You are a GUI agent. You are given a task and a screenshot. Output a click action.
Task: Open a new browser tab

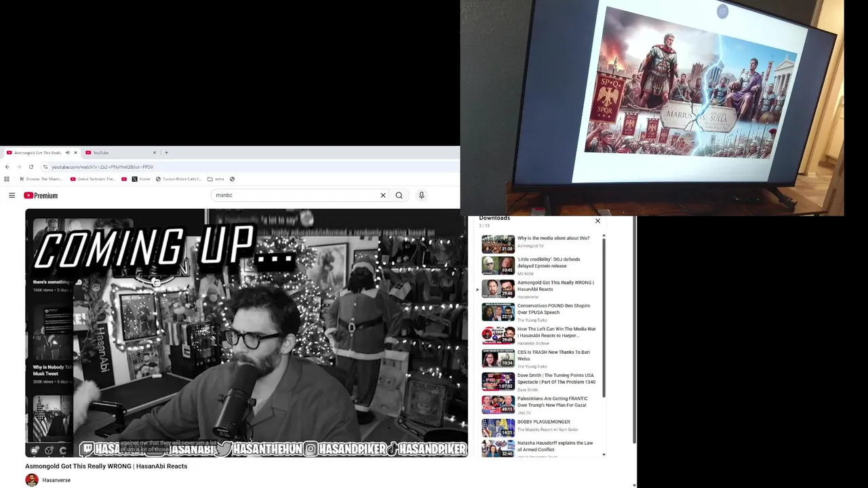[x=166, y=152]
